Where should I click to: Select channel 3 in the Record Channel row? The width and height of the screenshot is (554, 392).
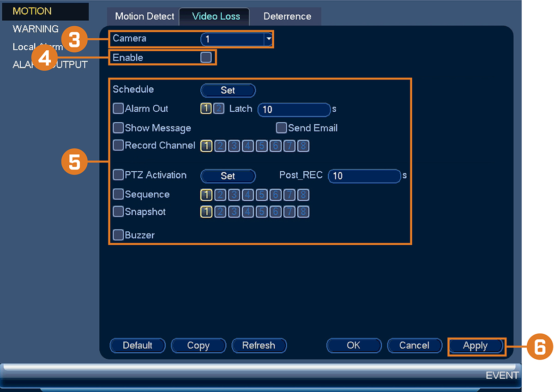(x=234, y=146)
